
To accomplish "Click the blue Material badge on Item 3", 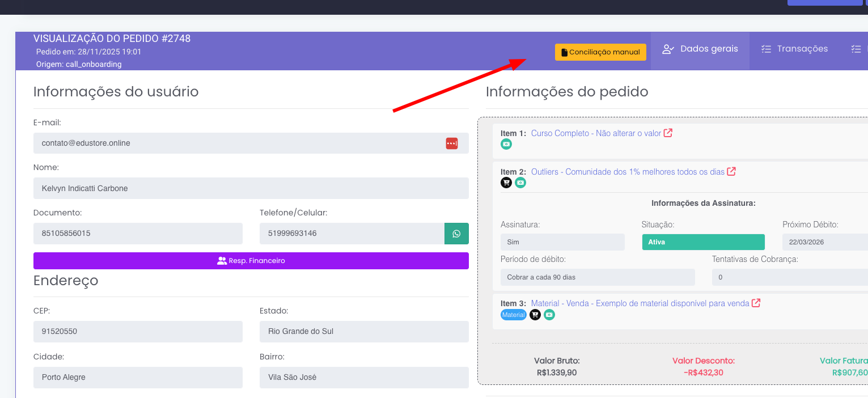I will 513,315.
